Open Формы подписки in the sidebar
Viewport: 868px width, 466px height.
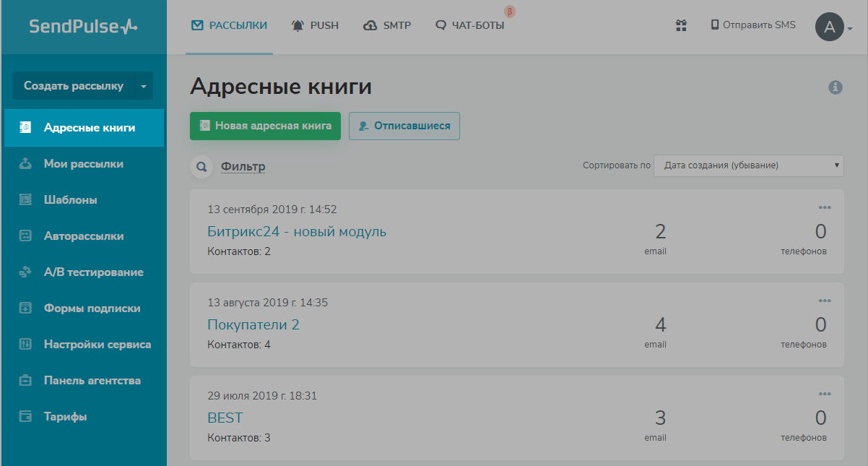tap(84, 308)
